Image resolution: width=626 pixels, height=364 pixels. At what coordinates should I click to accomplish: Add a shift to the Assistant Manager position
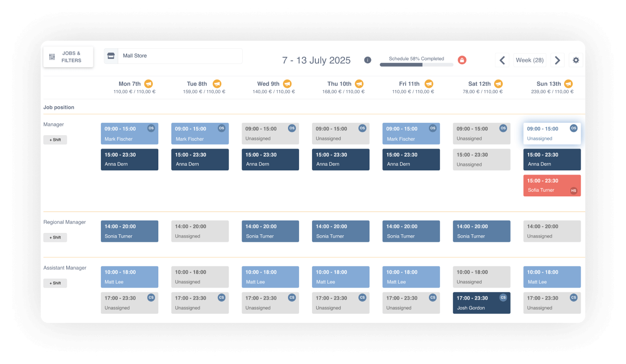55,283
